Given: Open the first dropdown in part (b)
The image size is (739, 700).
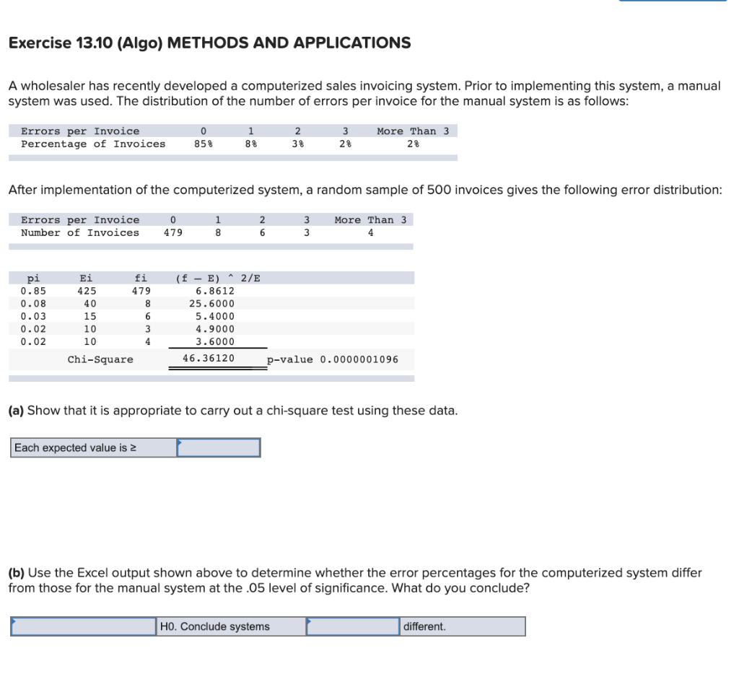Looking at the screenshot, I should [83, 626].
